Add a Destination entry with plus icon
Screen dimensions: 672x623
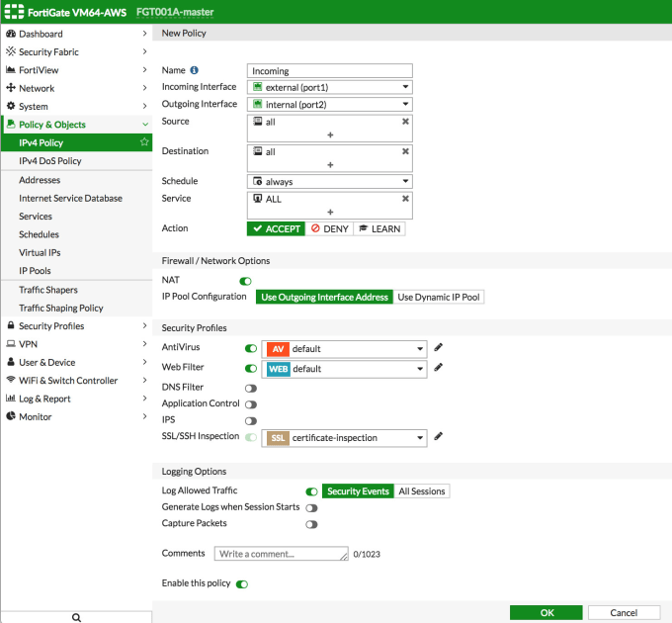point(330,164)
